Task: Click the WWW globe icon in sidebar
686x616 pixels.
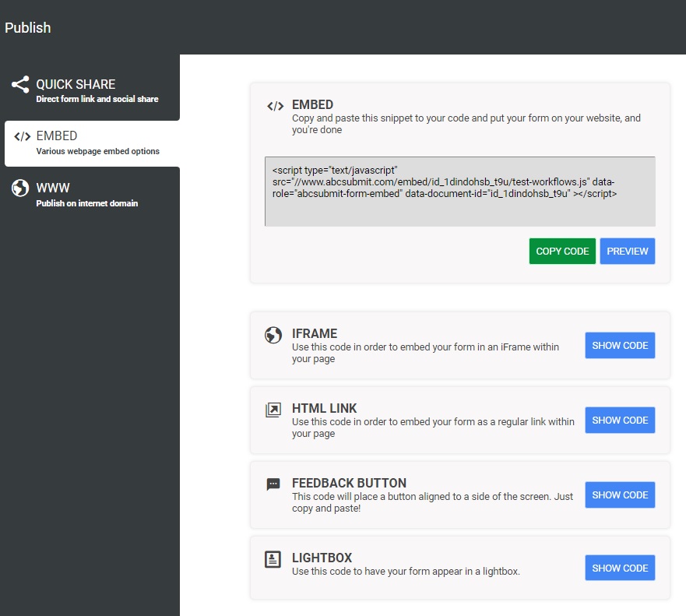Action: coord(20,188)
